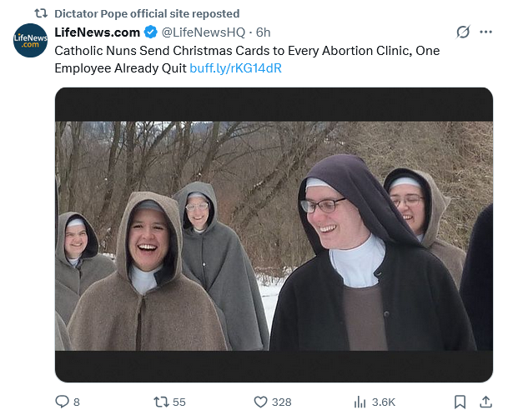Like the tweet with the heart icon
508x420 pixels.
(x=259, y=402)
